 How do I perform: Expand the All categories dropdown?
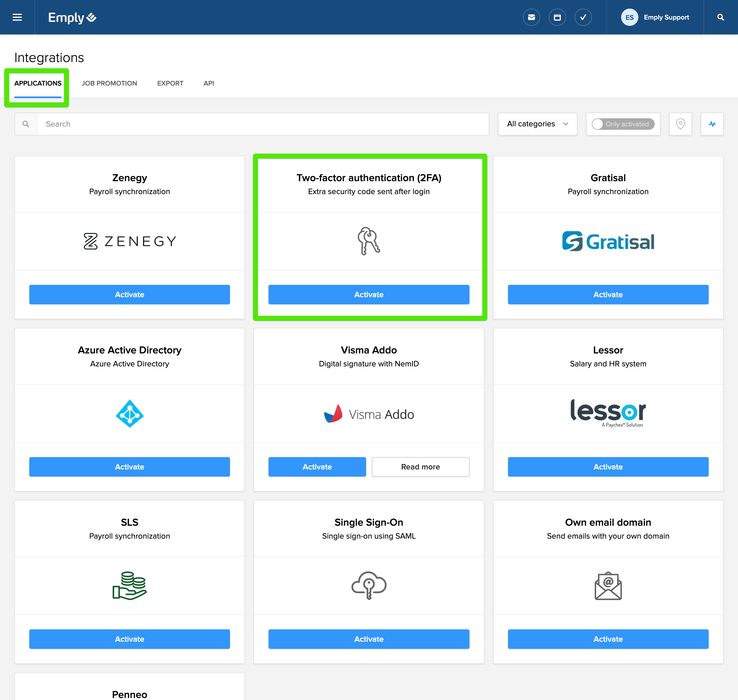point(537,124)
